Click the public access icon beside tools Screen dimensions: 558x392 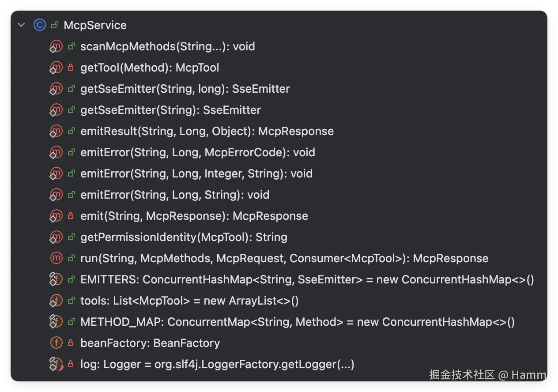71,301
